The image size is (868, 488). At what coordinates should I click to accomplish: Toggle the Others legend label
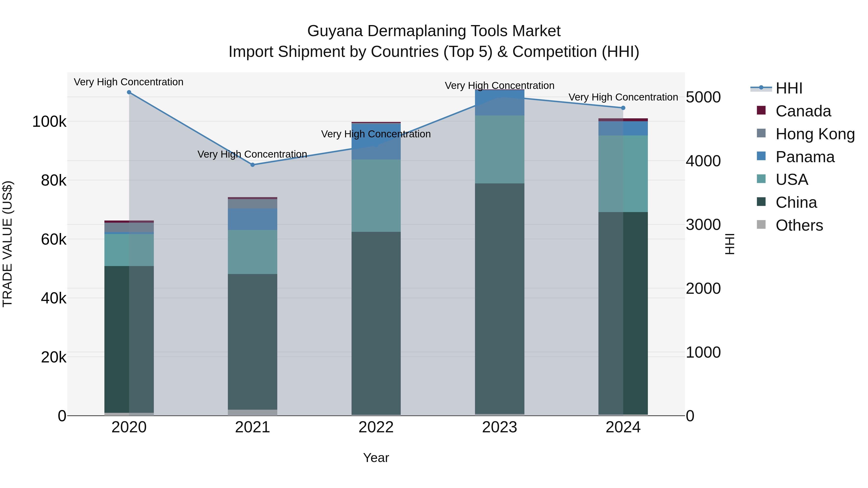click(x=799, y=225)
